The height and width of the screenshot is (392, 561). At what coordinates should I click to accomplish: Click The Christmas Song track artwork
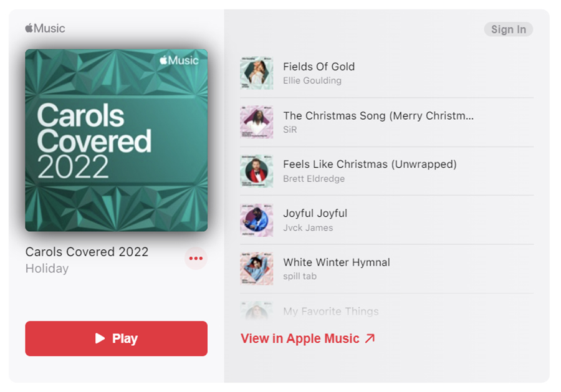pos(256,122)
